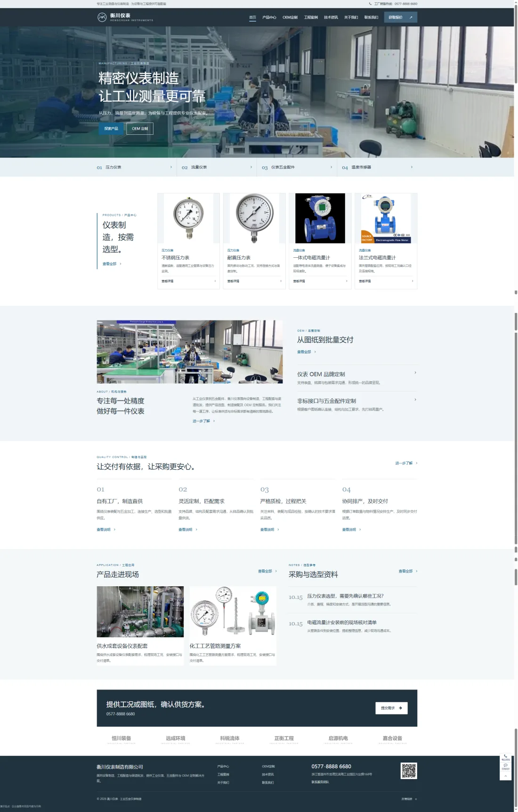Open 首页 nav item
The image size is (518, 812).
coord(252,17)
